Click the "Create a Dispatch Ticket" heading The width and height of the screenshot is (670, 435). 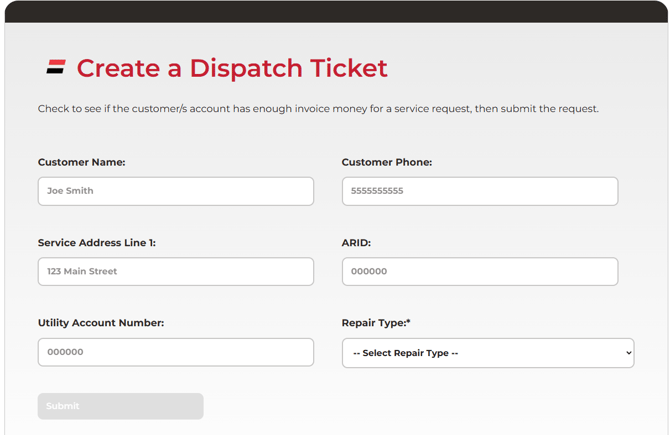pos(232,68)
